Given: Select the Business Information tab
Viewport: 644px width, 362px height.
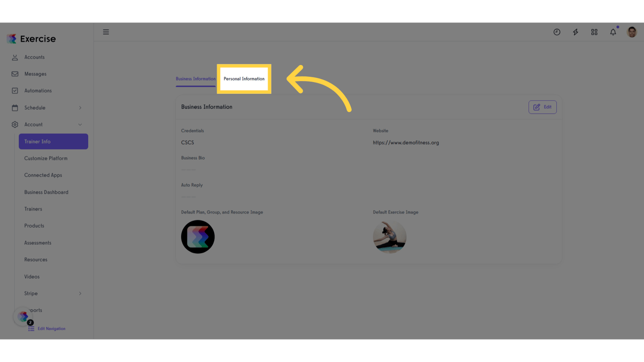Looking at the screenshot, I should pos(195,79).
